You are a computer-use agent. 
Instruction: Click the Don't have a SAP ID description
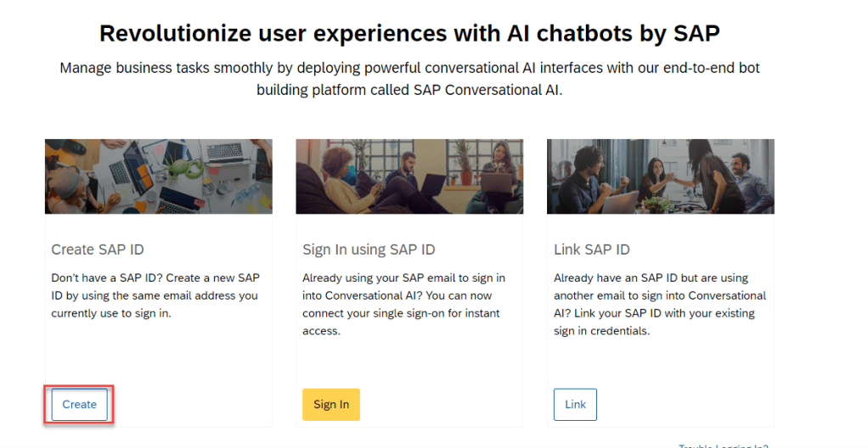pos(155,295)
